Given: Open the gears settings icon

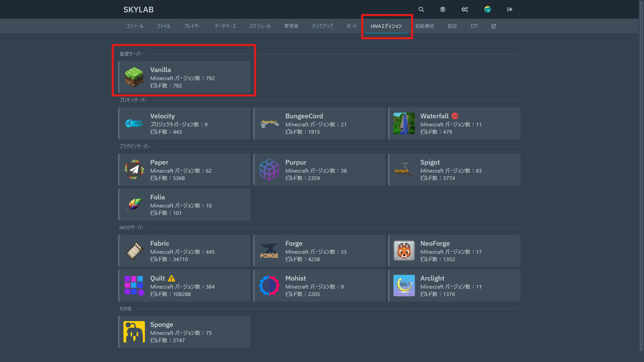Looking at the screenshot, I should point(465,9).
